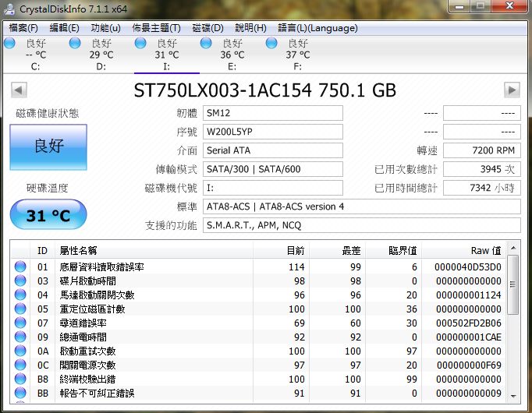Click the S.M.A.R.T., APM, NCQ features field

[x=362, y=225]
